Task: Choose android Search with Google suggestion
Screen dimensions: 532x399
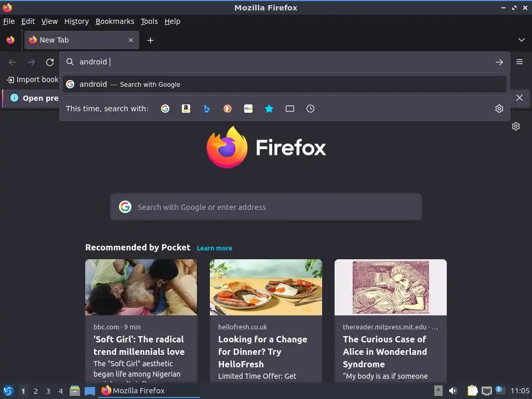Action: 284,84
